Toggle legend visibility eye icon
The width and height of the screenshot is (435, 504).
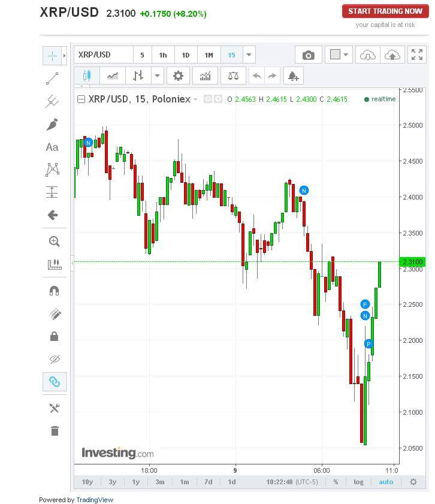208,99
